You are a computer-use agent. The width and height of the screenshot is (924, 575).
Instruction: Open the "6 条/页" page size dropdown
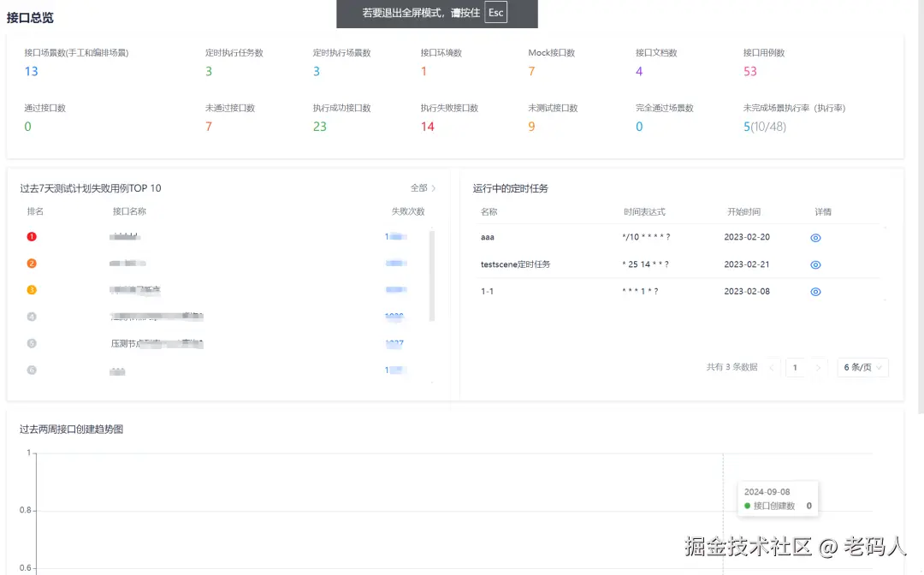(862, 367)
